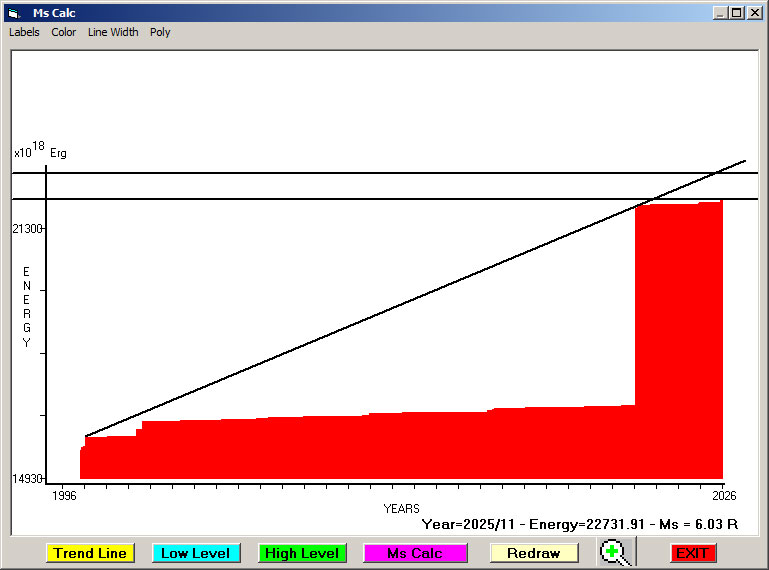Screen dimensions: 769x570
Task: Maximize the Ms Calc window
Action: coord(737,13)
